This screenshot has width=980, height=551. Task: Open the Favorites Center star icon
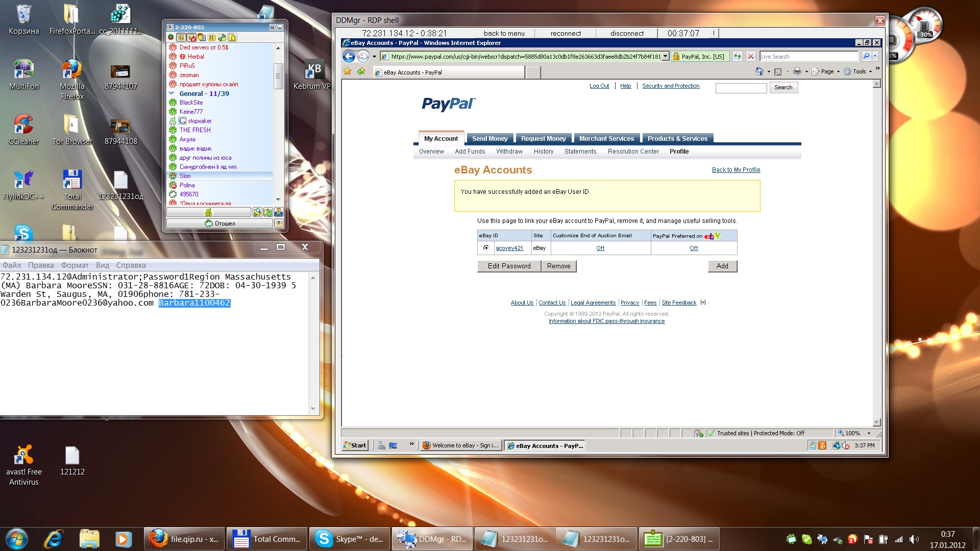[348, 71]
